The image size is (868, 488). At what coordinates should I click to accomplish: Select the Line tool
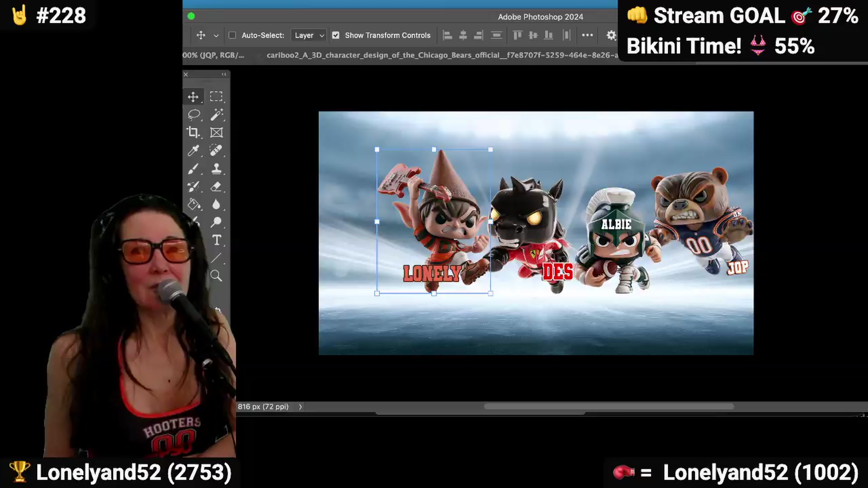pos(216,258)
